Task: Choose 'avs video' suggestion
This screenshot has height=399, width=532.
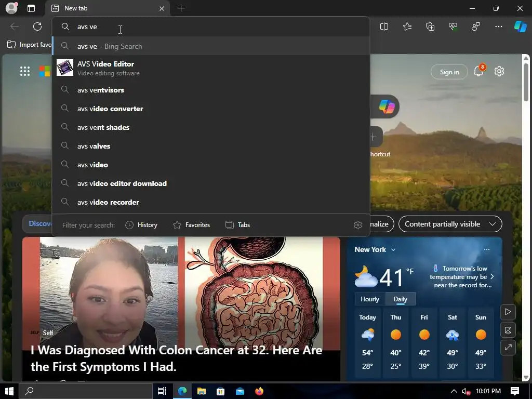Action: coord(211,165)
